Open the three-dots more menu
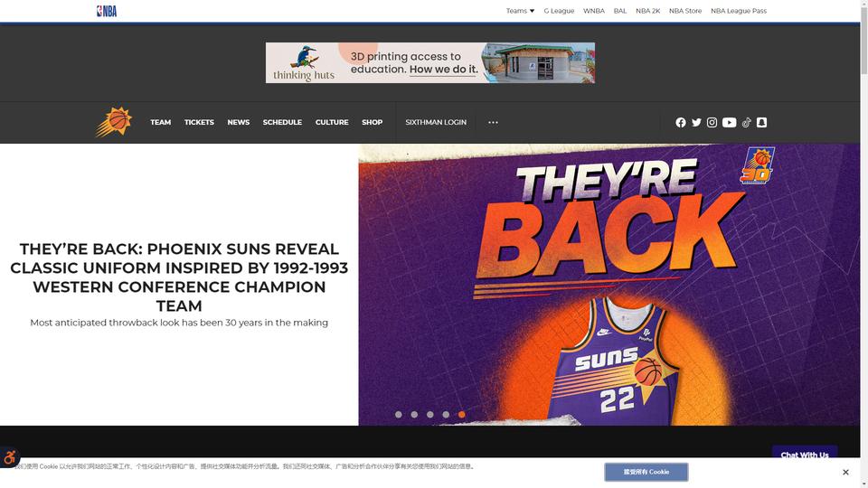The image size is (868, 488). point(493,122)
